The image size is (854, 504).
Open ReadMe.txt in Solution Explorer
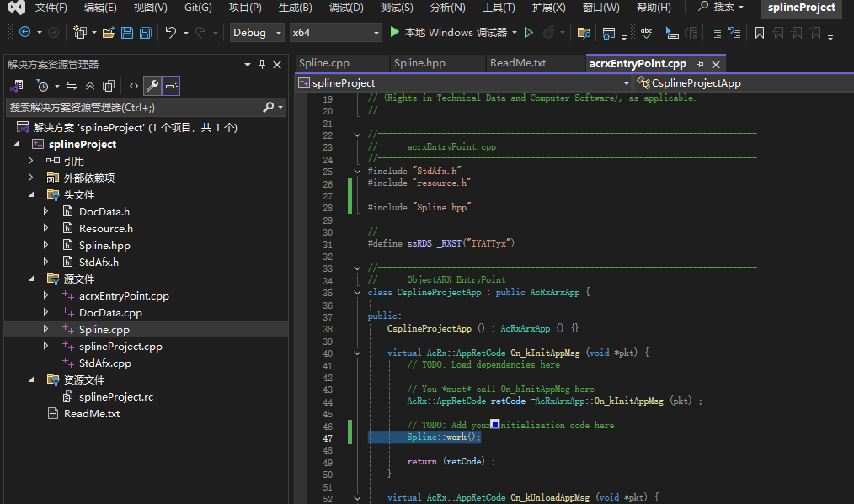[x=91, y=414]
